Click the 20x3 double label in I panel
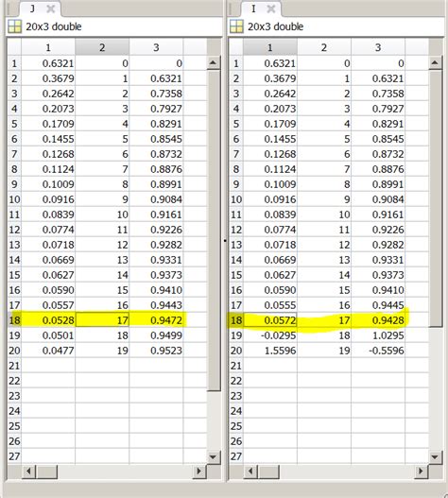 pyautogui.click(x=275, y=26)
